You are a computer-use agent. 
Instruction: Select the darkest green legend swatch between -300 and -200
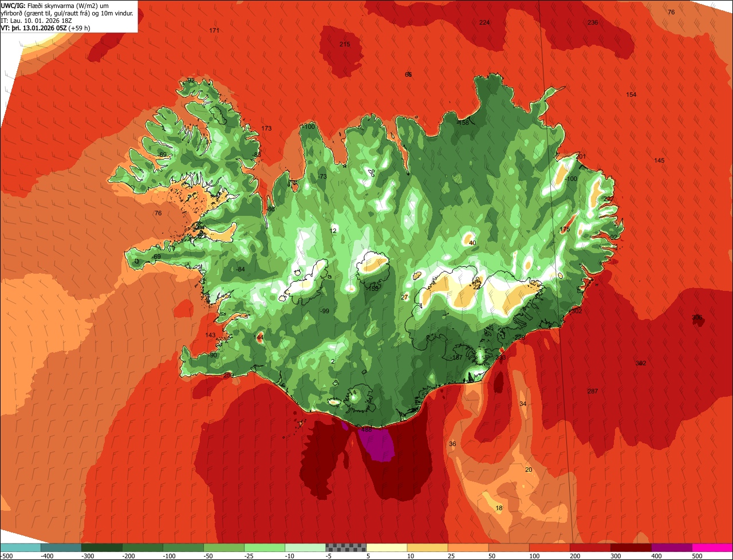click(102, 547)
